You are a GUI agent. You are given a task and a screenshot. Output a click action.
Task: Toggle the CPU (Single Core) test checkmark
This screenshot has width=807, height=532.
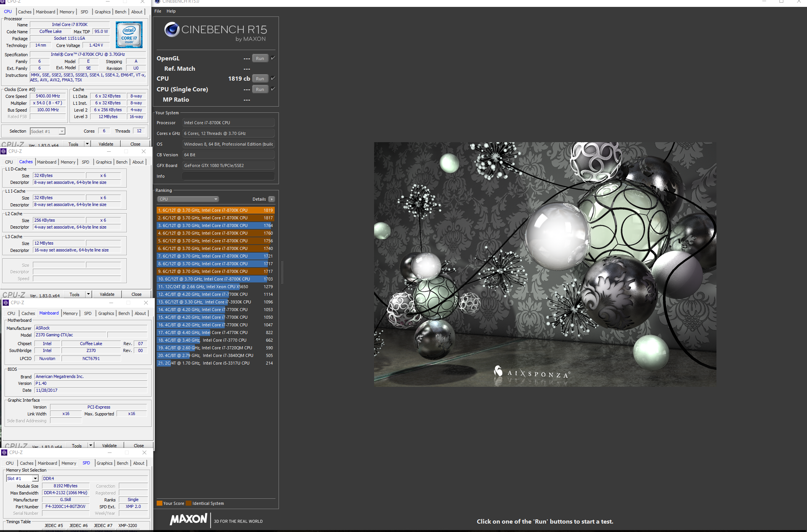273,89
